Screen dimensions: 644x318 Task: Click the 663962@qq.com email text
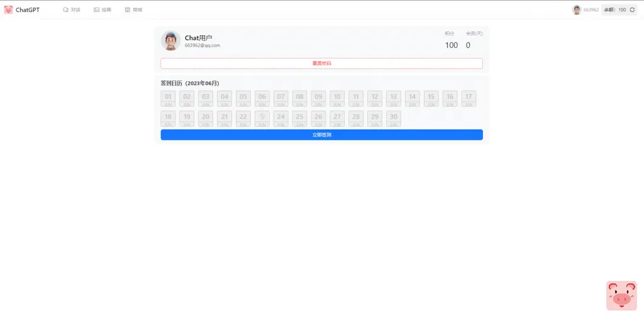pyautogui.click(x=203, y=45)
